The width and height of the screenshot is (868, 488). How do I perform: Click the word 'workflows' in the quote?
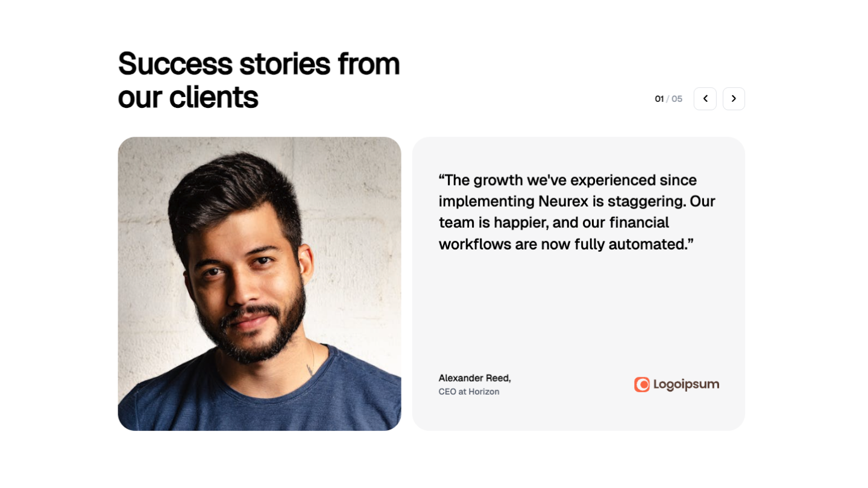click(x=474, y=244)
